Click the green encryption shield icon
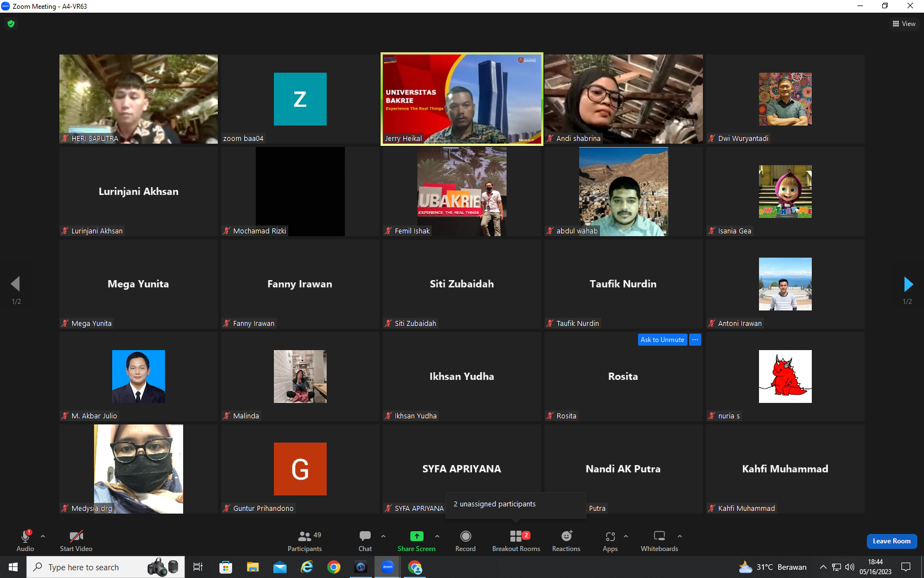The image size is (924, 578). point(11,24)
